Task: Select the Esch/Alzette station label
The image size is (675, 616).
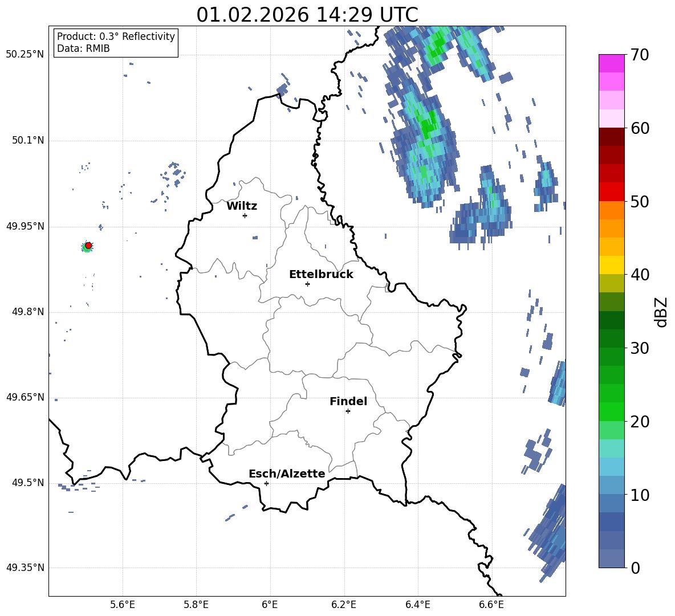Action: 287,474
